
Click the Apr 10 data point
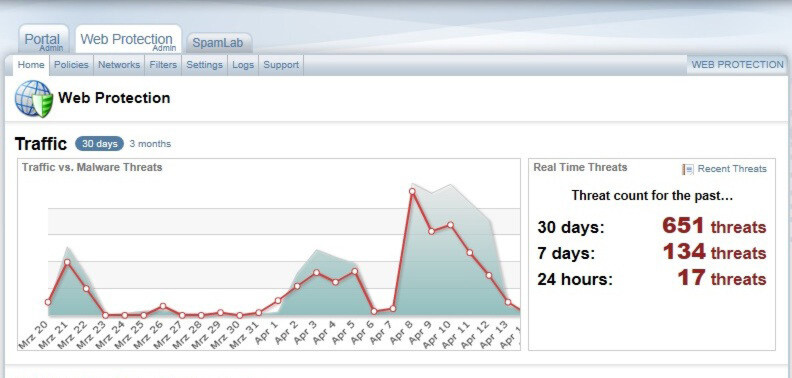tap(450, 224)
